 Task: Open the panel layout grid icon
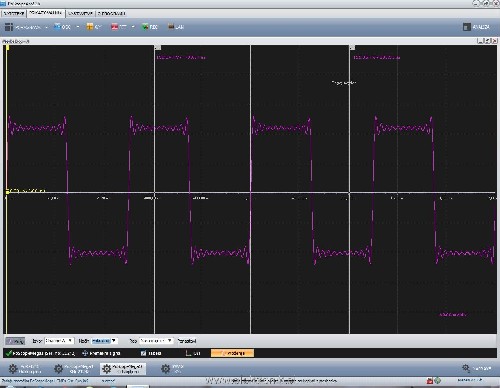coord(9,27)
